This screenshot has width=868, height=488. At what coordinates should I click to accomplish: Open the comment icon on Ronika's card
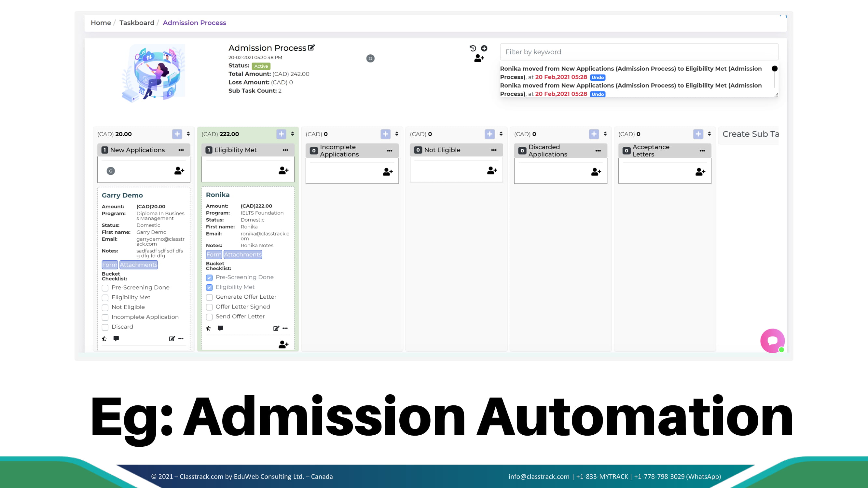[x=220, y=328]
